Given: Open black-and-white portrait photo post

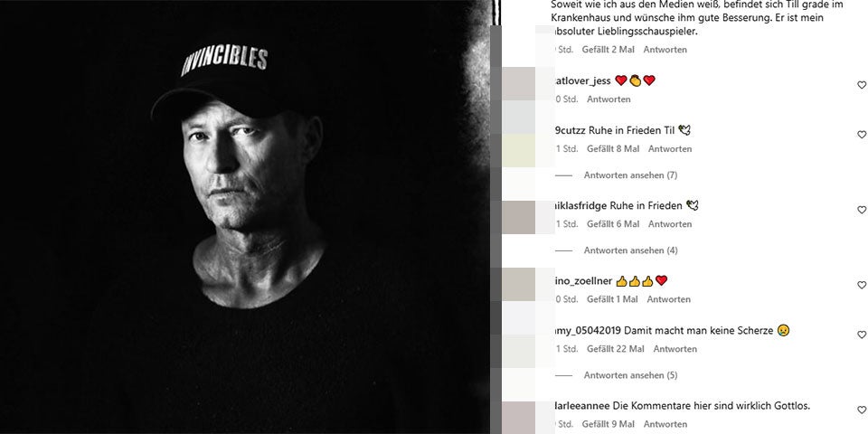Looking at the screenshot, I should 245,217.
